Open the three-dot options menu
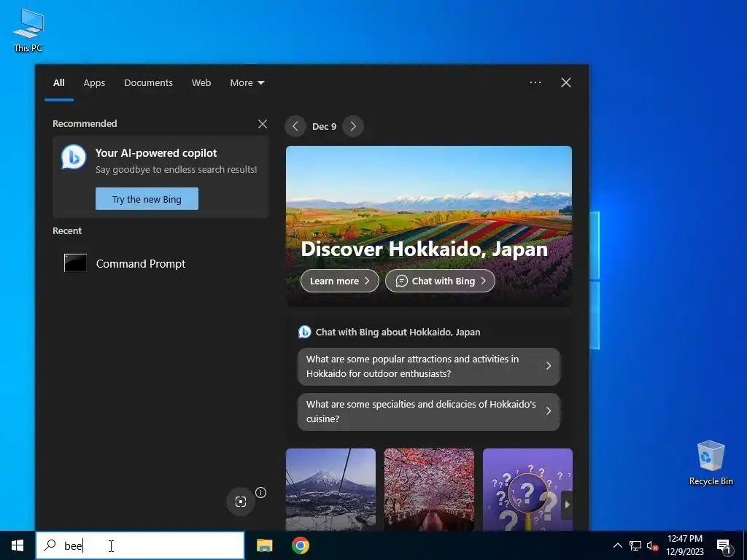 (x=535, y=82)
